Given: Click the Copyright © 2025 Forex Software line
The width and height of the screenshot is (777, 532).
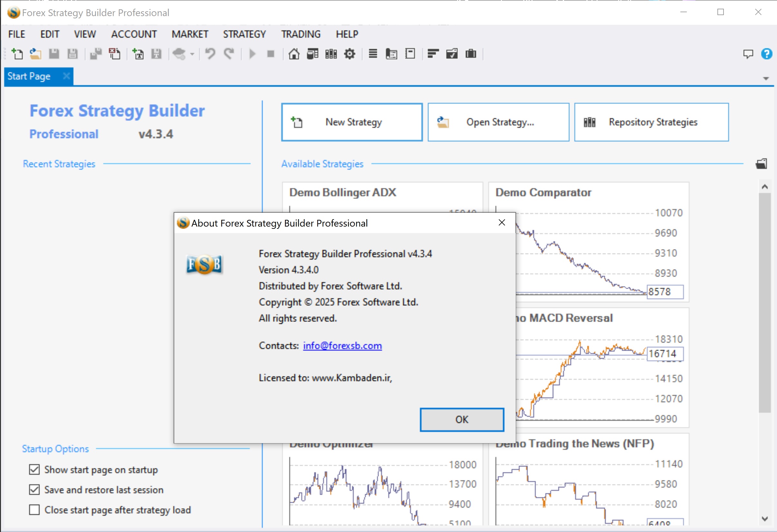Looking at the screenshot, I should 338,302.
